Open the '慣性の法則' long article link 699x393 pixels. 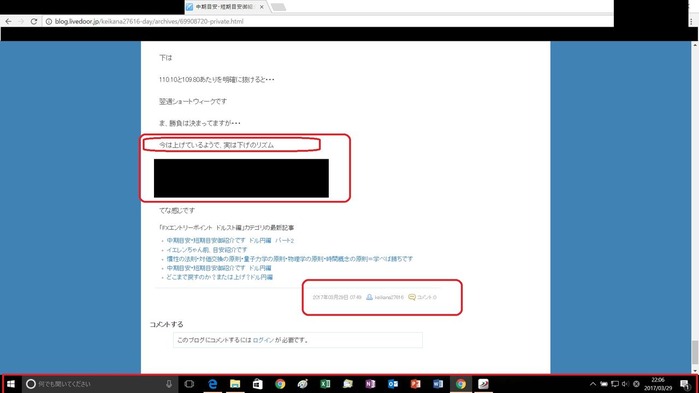tap(290, 259)
